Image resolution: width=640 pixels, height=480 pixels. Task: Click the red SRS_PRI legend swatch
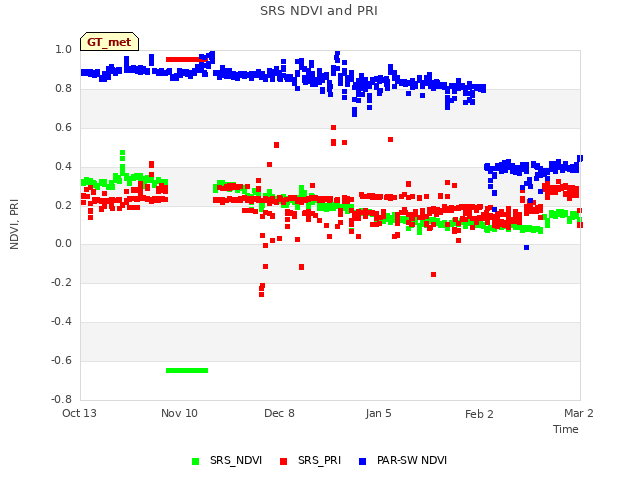tap(284, 462)
